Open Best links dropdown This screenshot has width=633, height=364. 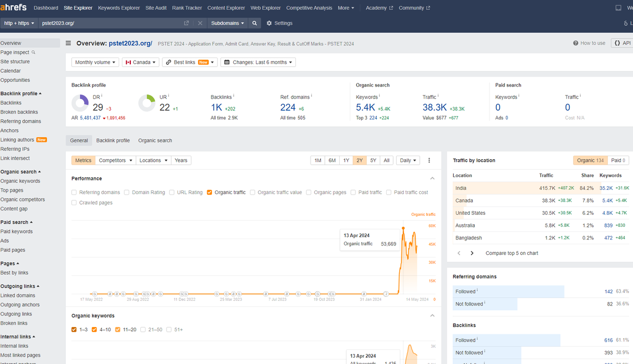190,62
